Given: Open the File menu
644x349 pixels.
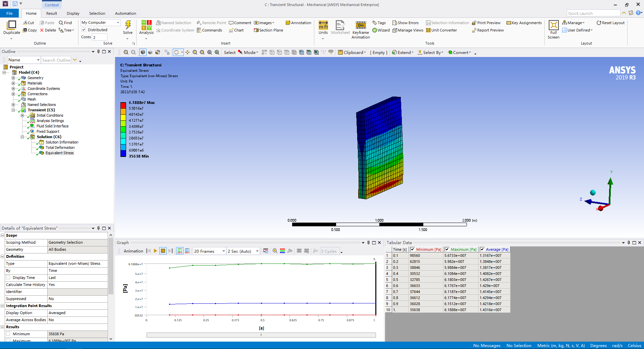Looking at the screenshot, I should (x=9, y=13).
